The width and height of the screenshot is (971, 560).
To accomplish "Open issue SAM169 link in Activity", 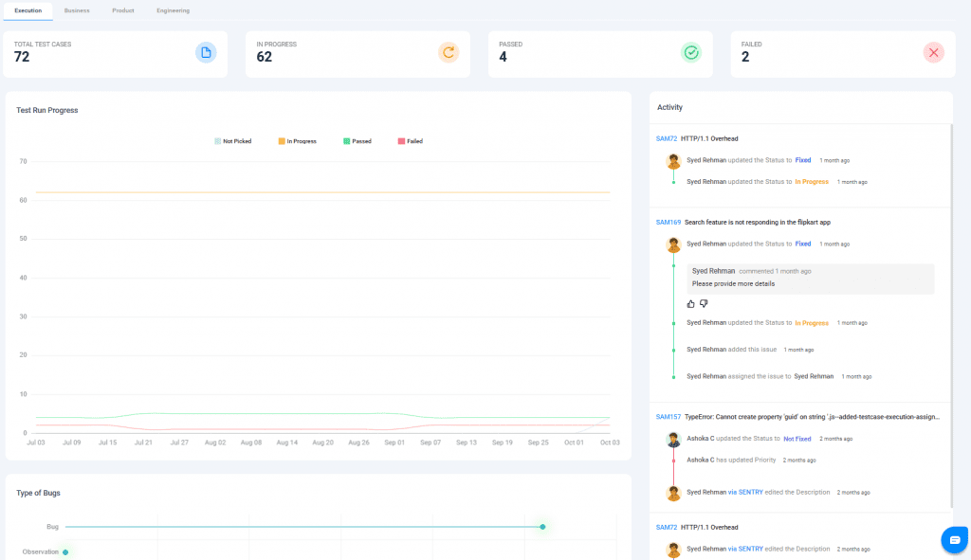I will pyautogui.click(x=669, y=222).
